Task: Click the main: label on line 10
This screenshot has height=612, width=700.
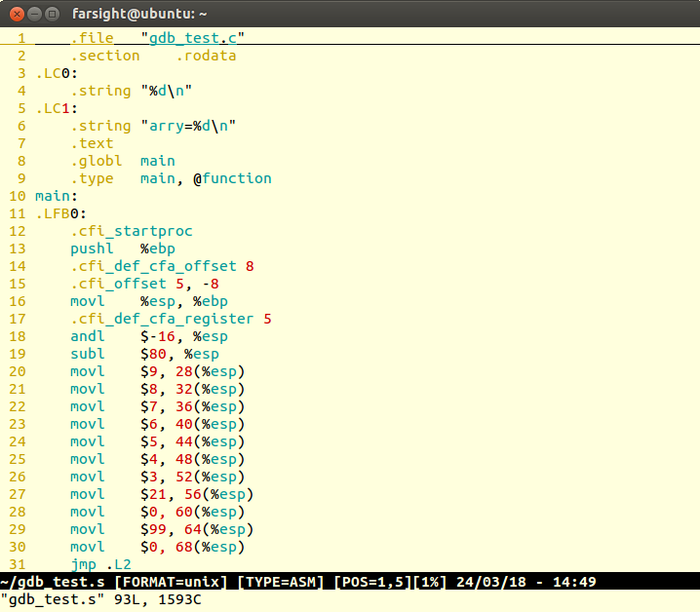Action: [57, 196]
